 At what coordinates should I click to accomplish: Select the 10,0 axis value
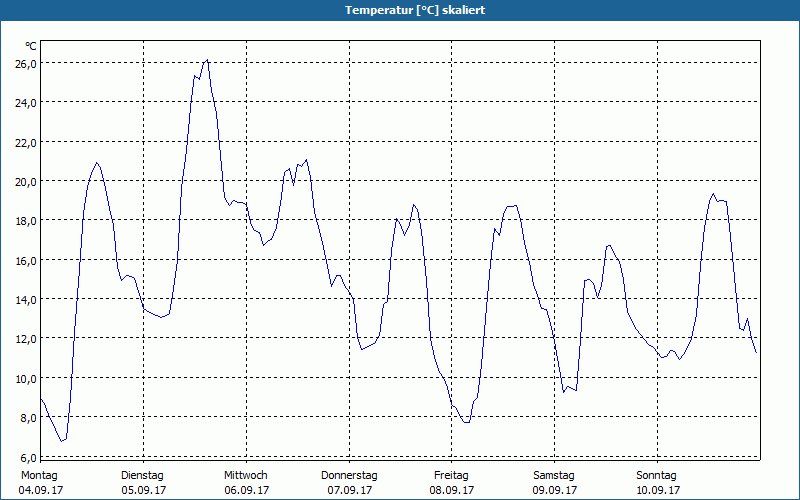pos(26,379)
